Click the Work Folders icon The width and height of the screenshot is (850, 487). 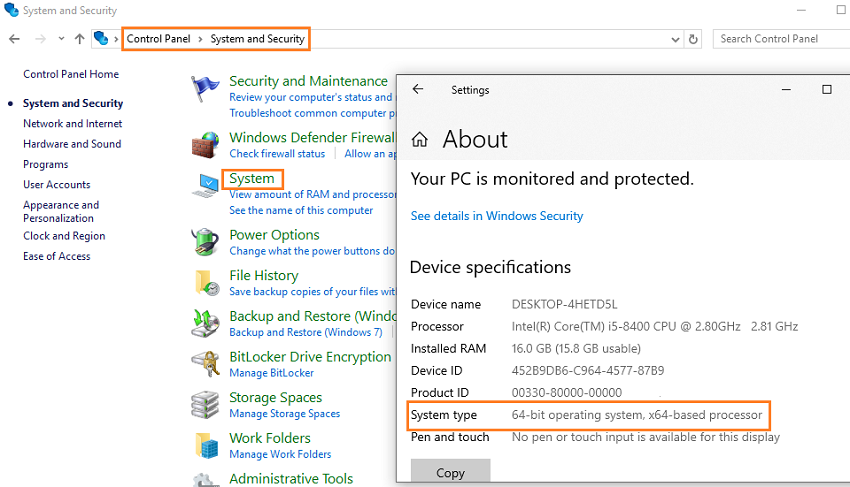[207, 445]
